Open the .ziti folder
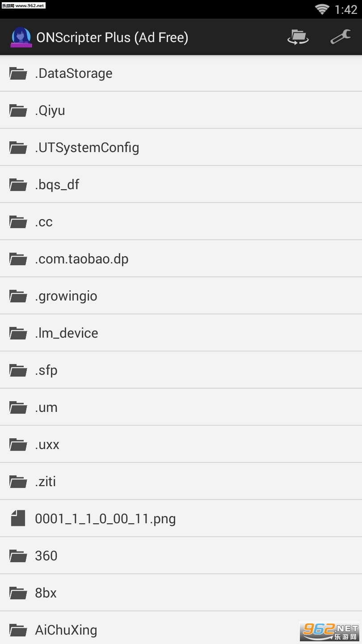The height and width of the screenshot is (644, 362). pyautogui.click(x=46, y=482)
